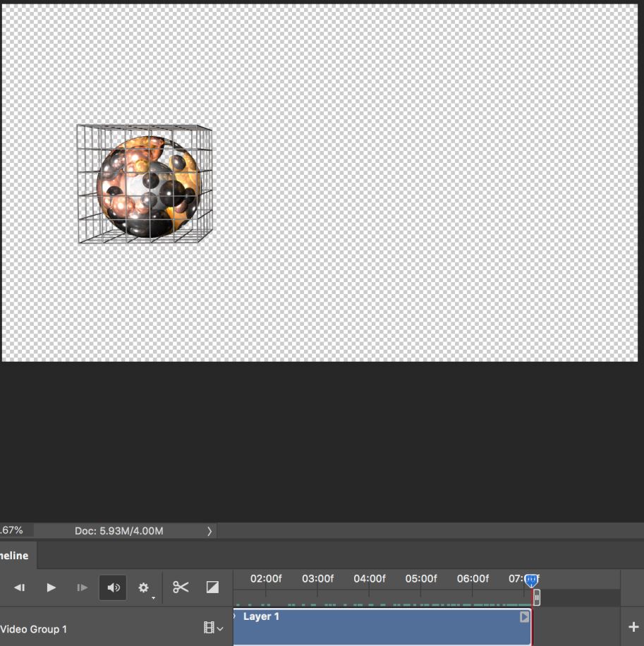Add media to the track with plus

[x=633, y=627]
